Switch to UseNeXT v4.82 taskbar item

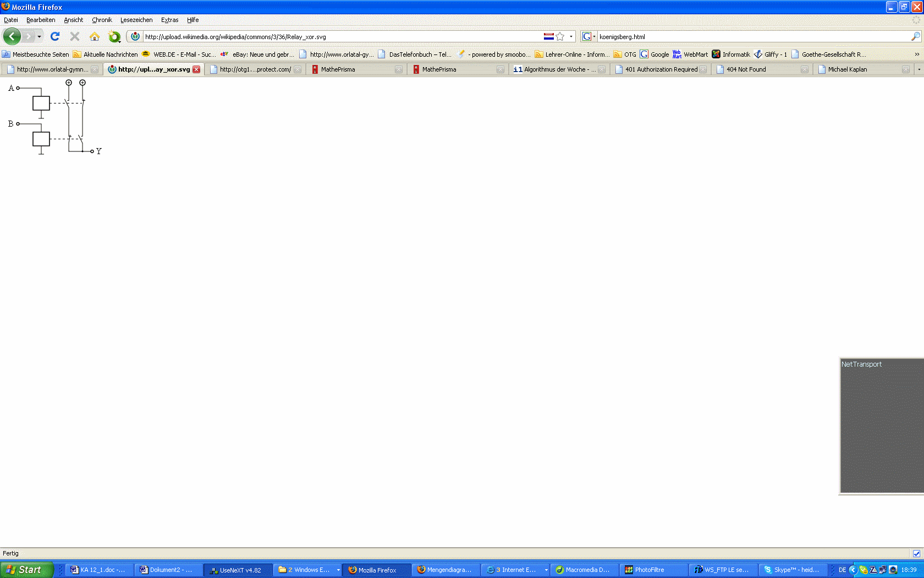[x=238, y=570]
